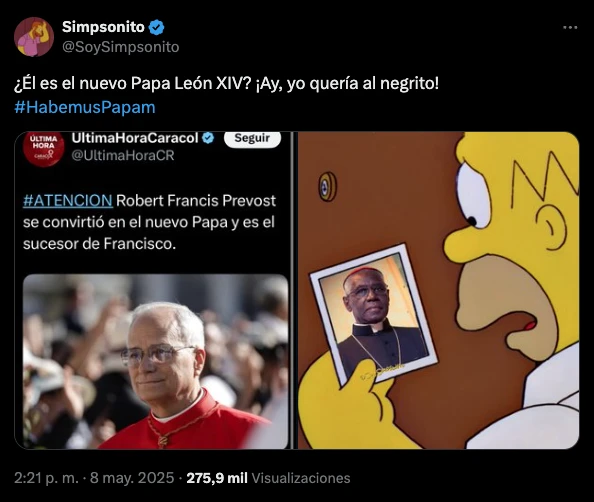Open the UltimaHoraCaracol account name
This screenshot has height=502, width=594.
pyautogui.click(x=135, y=138)
